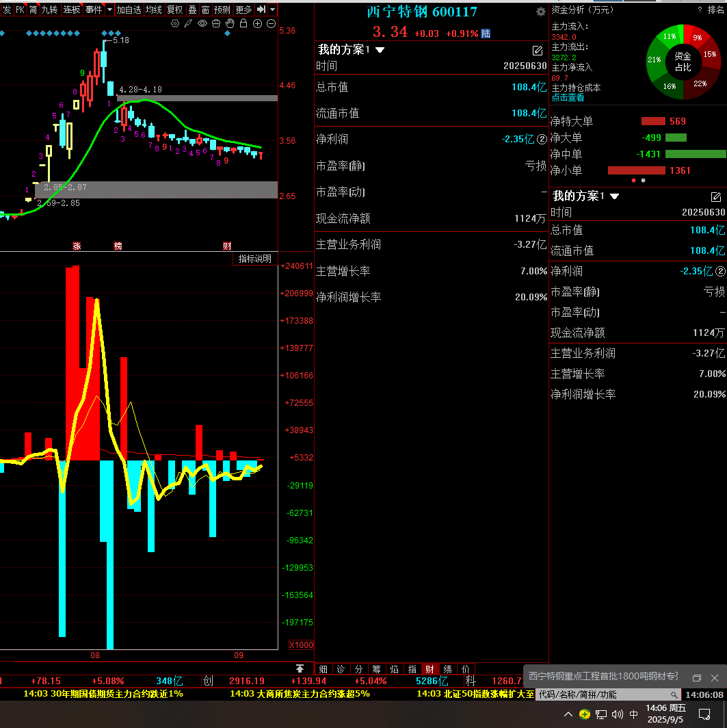The width and height of the screenshot is (727, 728).
Task: Click the PK compare button
Action: click(x=20, y=10)
